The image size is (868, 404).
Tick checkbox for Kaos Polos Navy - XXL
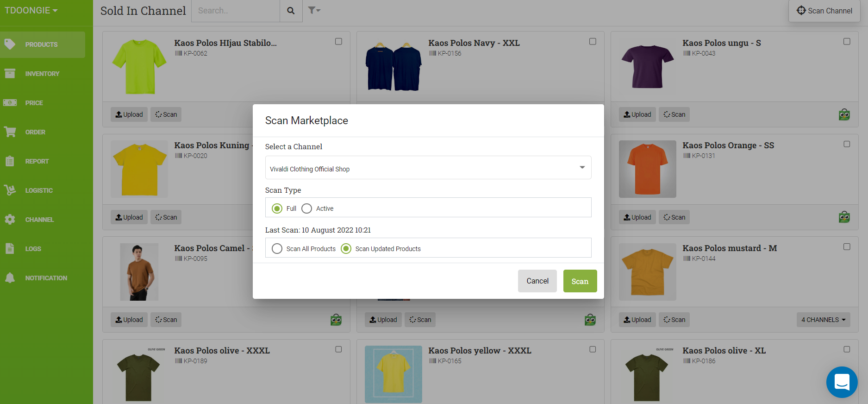(x=593, y=42)
